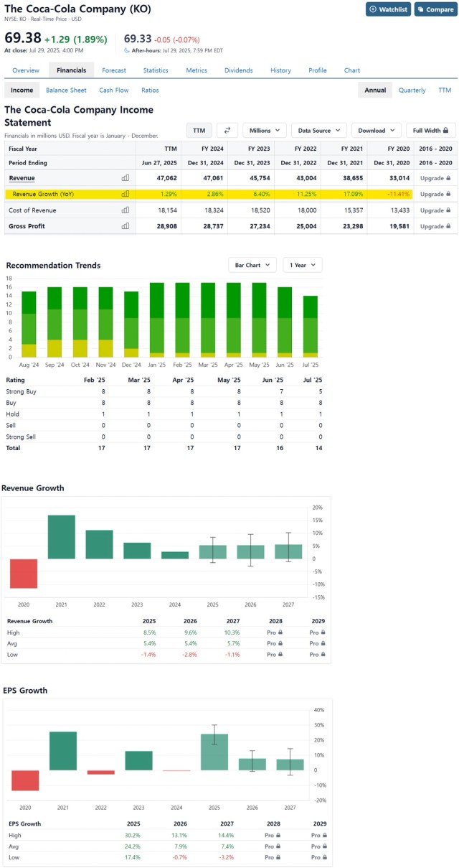The image size is (459, 868).
Task: Open the Download dropdown
Action: click(377, 131)
